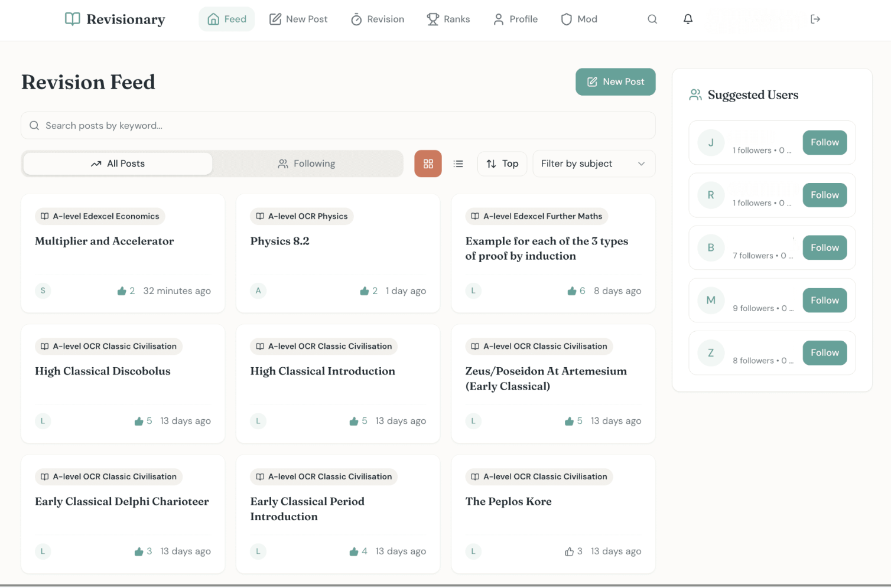The height and width of the screenshot is (588, 891).
Task: Click the New Post button
Action: point(615,81)
